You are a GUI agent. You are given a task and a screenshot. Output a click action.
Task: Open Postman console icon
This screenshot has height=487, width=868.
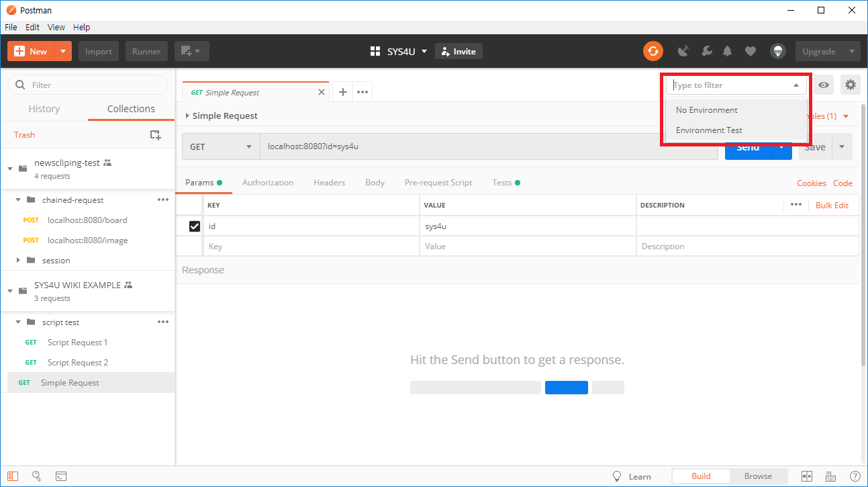(60, 476)
